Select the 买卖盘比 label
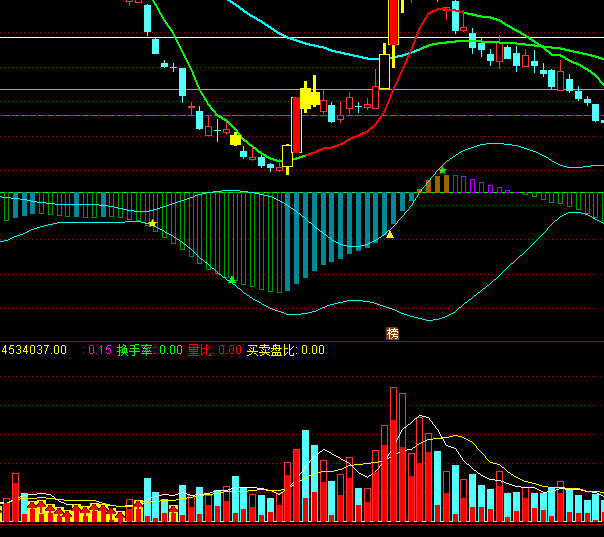 tap(272, 350)
